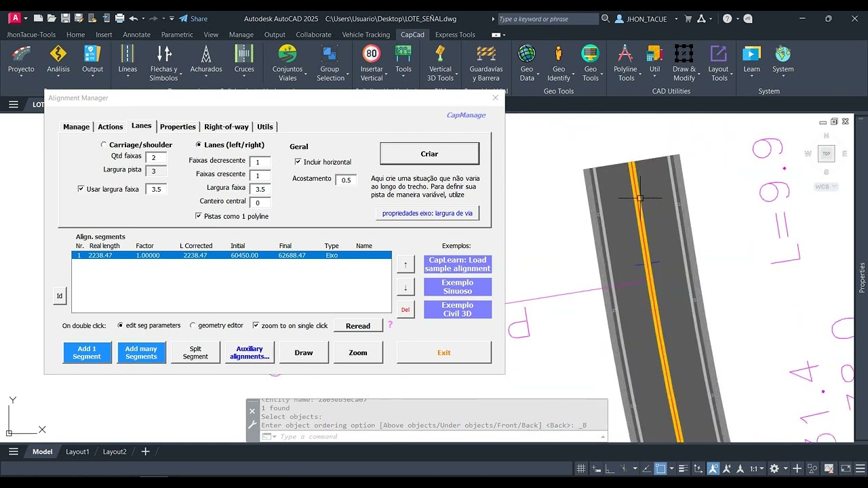Expand the help question mark dropdown
The image size is (868, 488).
tap(737, 19)
